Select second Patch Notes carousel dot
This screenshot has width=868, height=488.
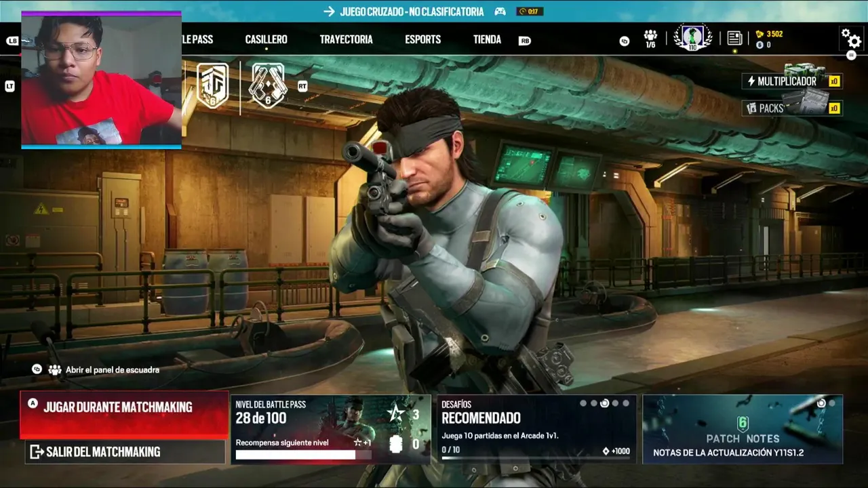pos(832,403)
